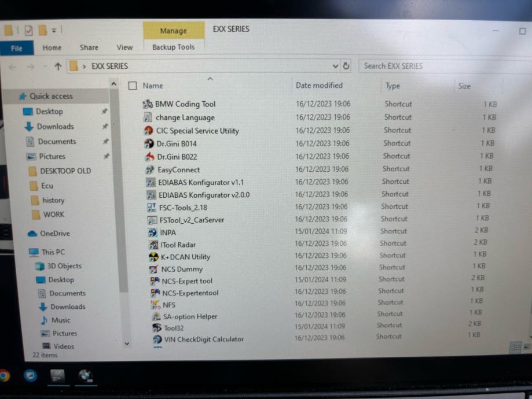Open the BMW Coding Tool shortcut icon

[x=148, y=104]
